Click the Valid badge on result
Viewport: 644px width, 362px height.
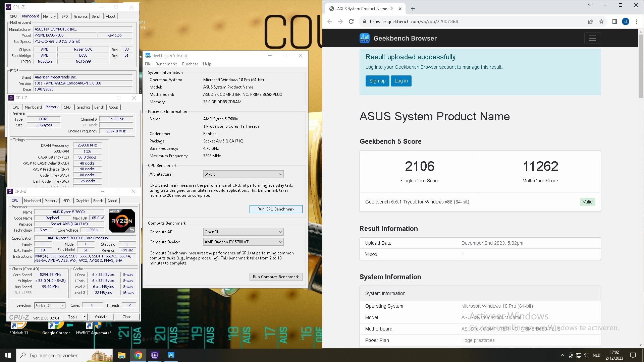pyautogui.click(x=587, y=202)
